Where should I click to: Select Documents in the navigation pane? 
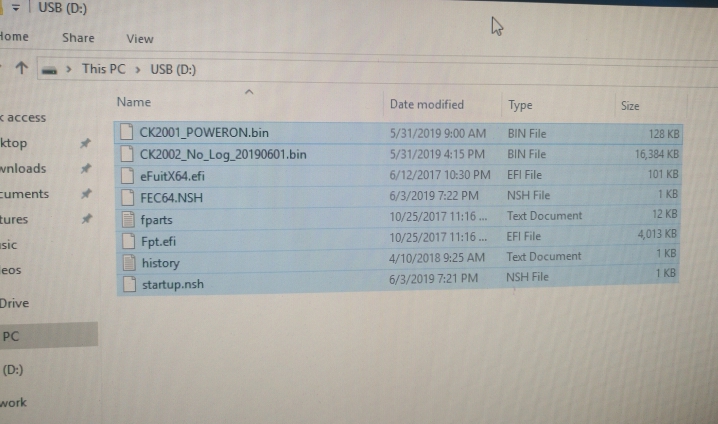pyautogui.click(x=24, y=194)
